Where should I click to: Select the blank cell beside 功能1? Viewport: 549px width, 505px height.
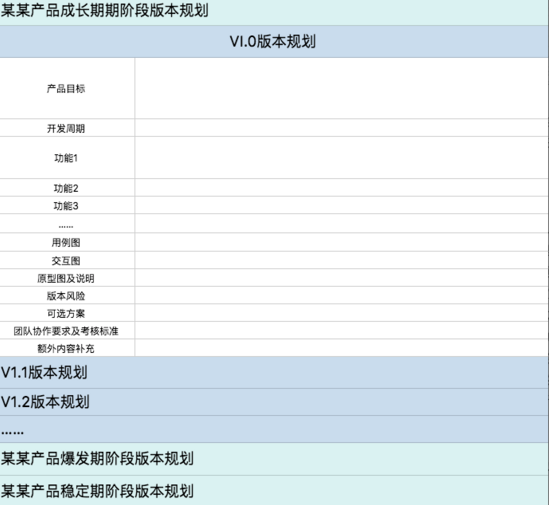(x=341, y=158)
